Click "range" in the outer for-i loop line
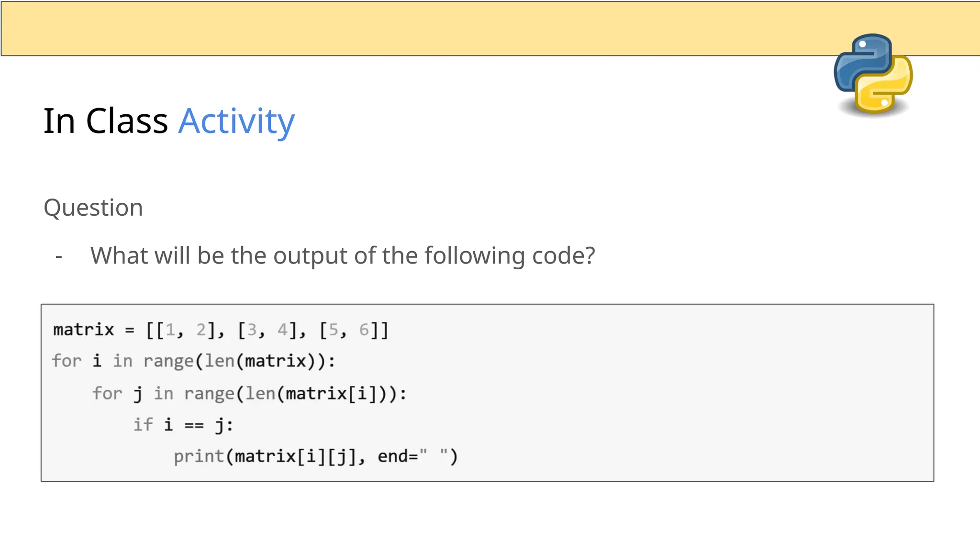This screenshot has width=980, height=551. pyautogui.click(x=168, y=361)
